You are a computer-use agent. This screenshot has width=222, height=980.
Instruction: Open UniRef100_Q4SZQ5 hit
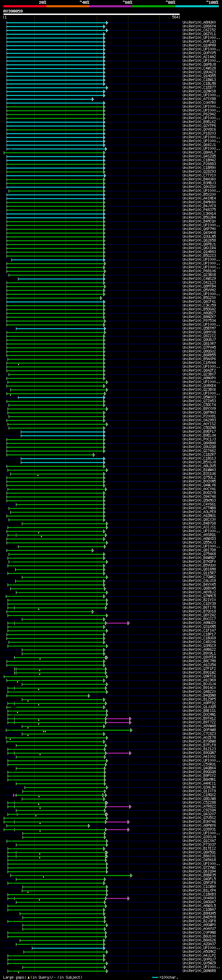tap(199, 156)
